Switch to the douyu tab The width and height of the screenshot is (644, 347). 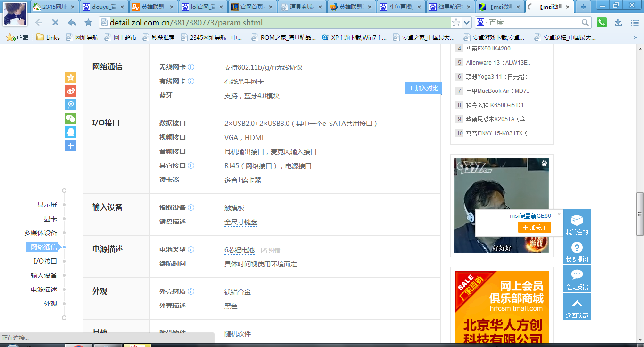point(104,7)
